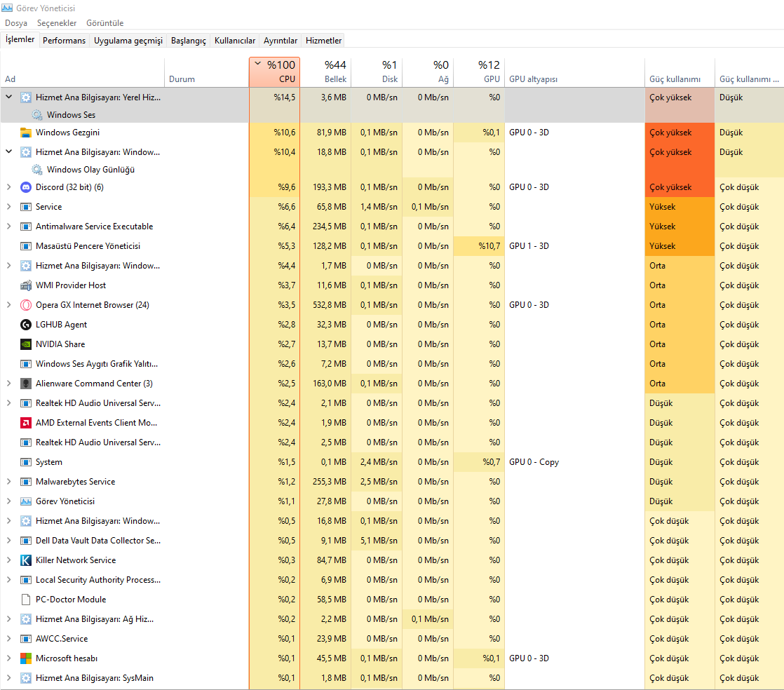
Task: Click the Alienware Command Center icon
Action: pos(25,384)
